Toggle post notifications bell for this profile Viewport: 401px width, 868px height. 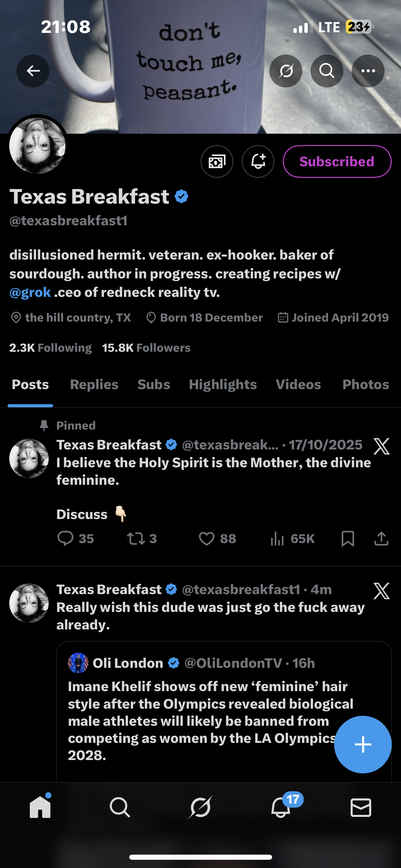coord(258,161)
